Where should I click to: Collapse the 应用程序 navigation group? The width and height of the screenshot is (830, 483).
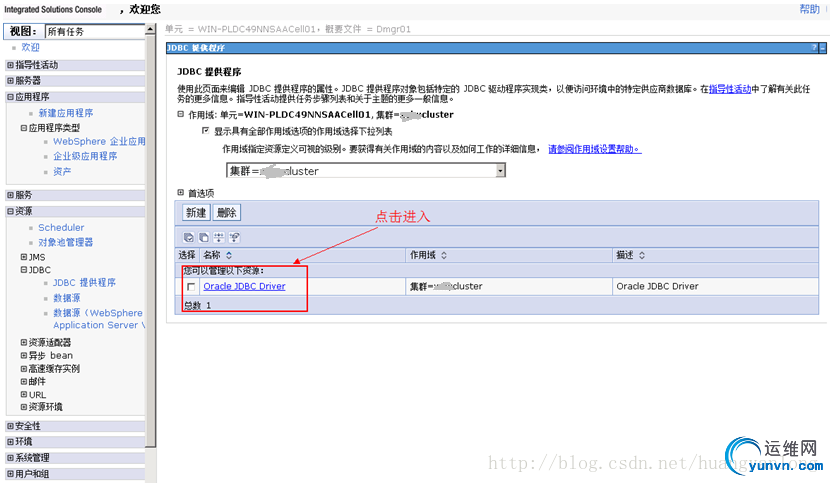tap(10, 97)
